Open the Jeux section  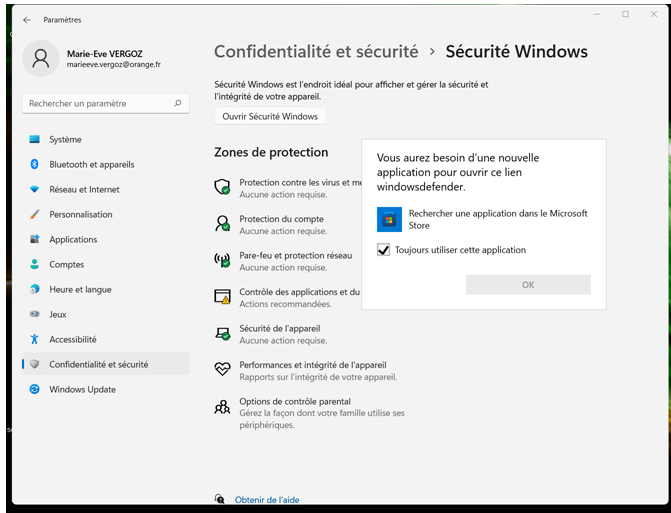point(105,314)
